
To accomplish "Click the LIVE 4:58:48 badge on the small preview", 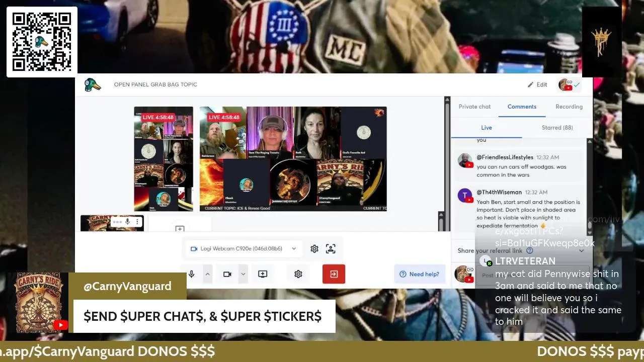I will pyautogui.click(x=158, y=117).
